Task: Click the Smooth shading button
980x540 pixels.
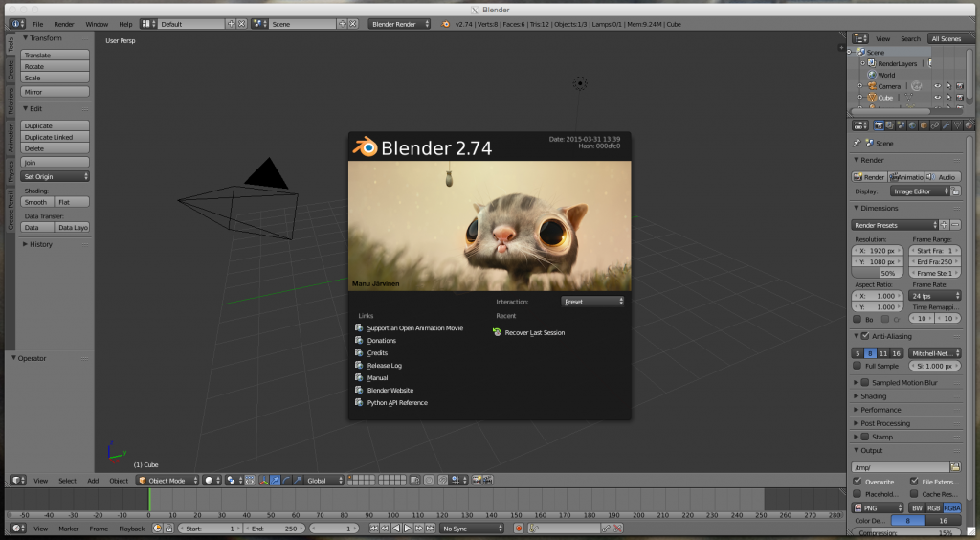Action: coord(37,202)
